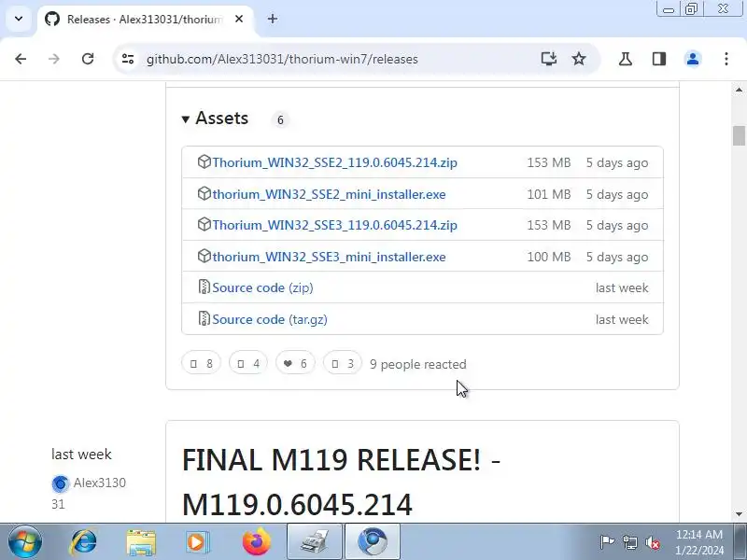The width and height of the screenshot is (747, 560).
Task: Open Windows Explorer folder on taskbar
Action: click(141, 542)
